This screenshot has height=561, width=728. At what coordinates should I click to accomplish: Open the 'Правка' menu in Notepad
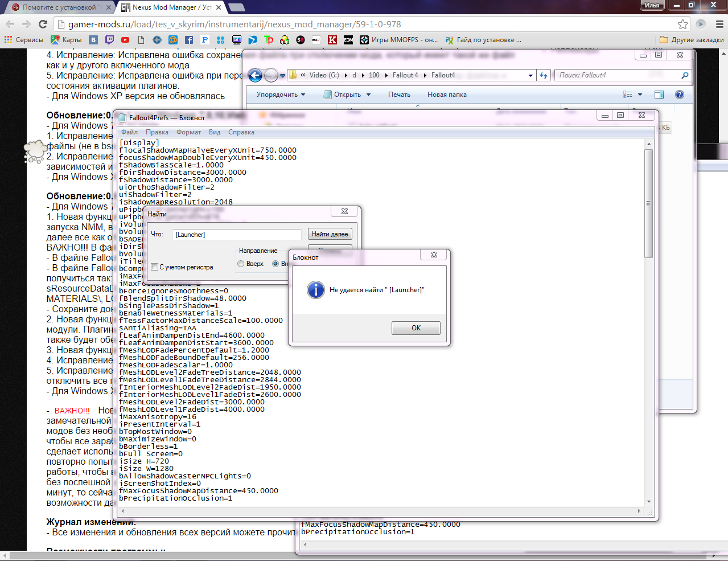pos(157,132)
